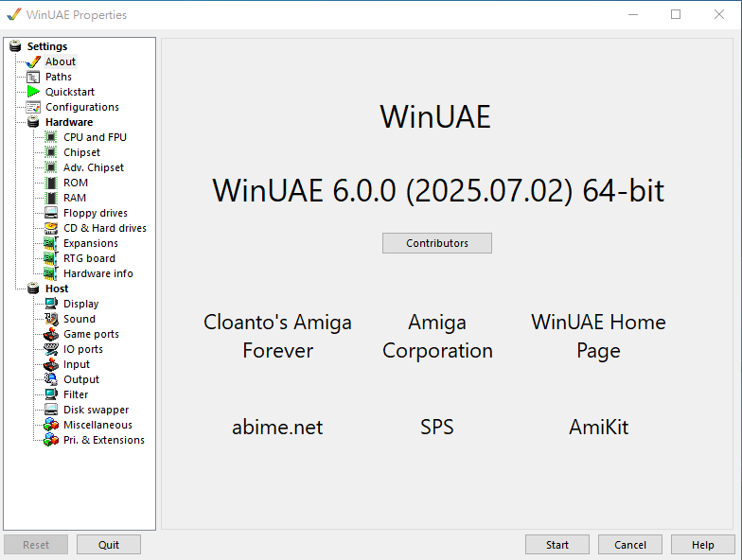
Task: Click the Quit button
Action: (108, 545)
